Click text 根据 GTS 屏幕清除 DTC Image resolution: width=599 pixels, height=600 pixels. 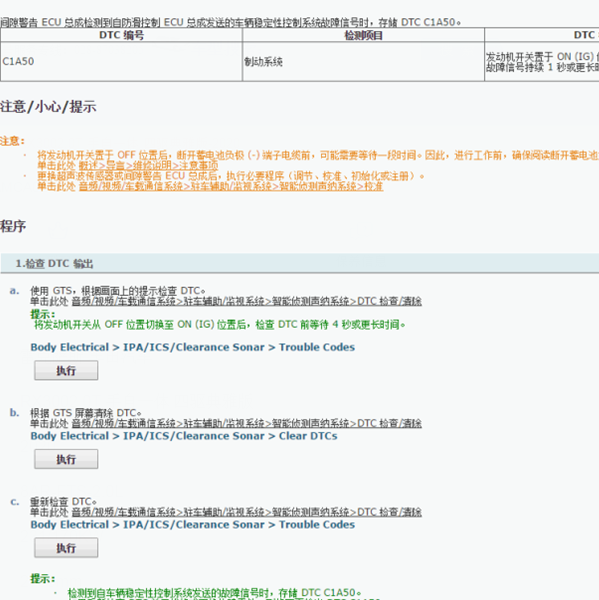click(86, 413)
